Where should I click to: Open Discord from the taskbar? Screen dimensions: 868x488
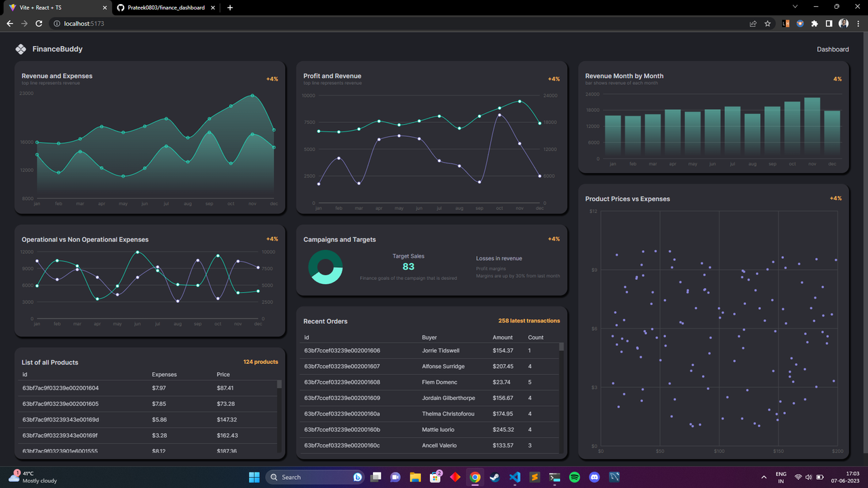click(x=595, y=477)
